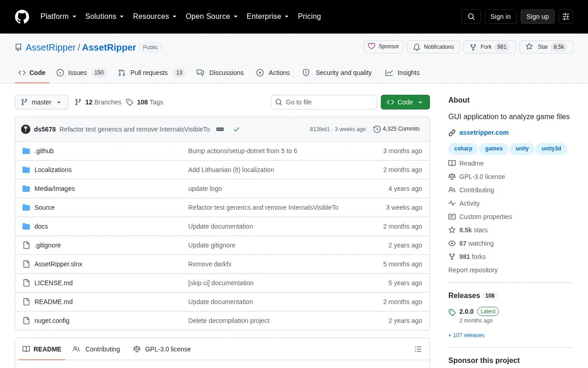The width and height of the screenshot is (588, 368).
Task: Expand the Open Source menu
Action: click(x=212, y=17)
